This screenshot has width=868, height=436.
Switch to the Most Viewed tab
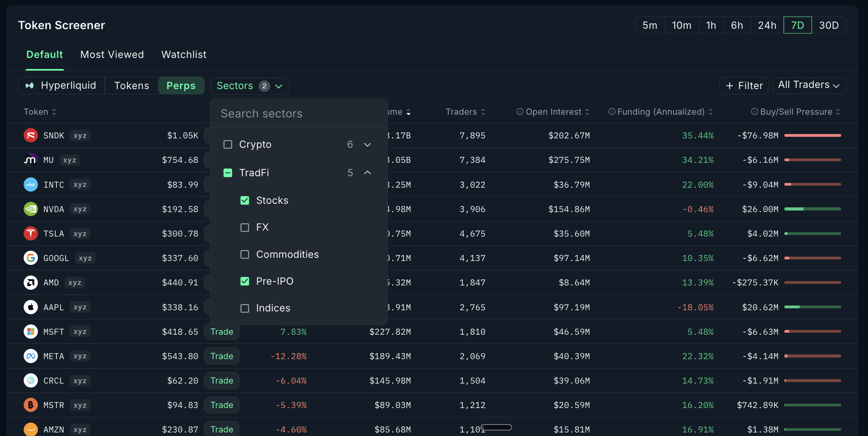112,54
